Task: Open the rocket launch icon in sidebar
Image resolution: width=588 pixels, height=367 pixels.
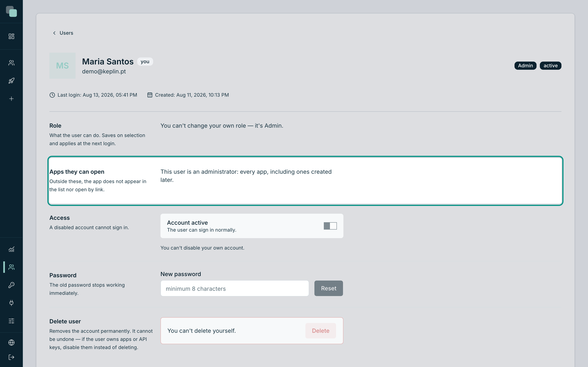Action: pos(11,81)
